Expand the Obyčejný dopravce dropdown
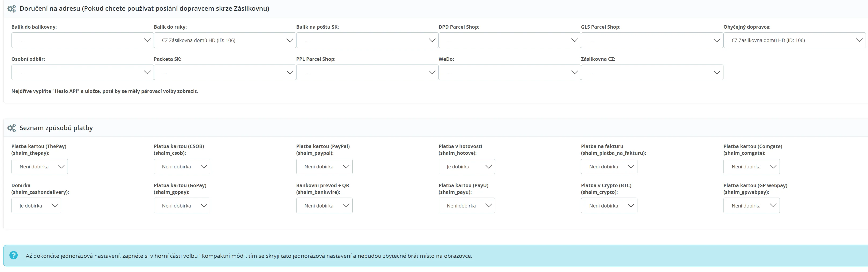The width and height of the screenshot is (868, 272). (794, 40)
